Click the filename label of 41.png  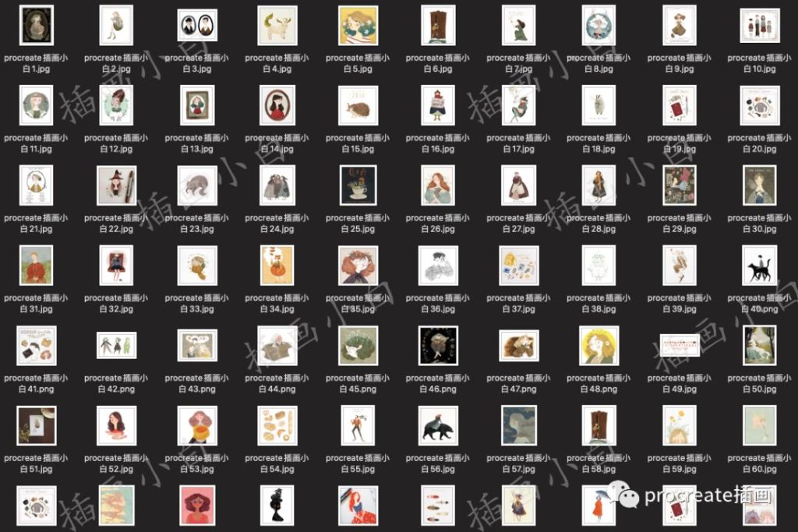tap(36, 383)
